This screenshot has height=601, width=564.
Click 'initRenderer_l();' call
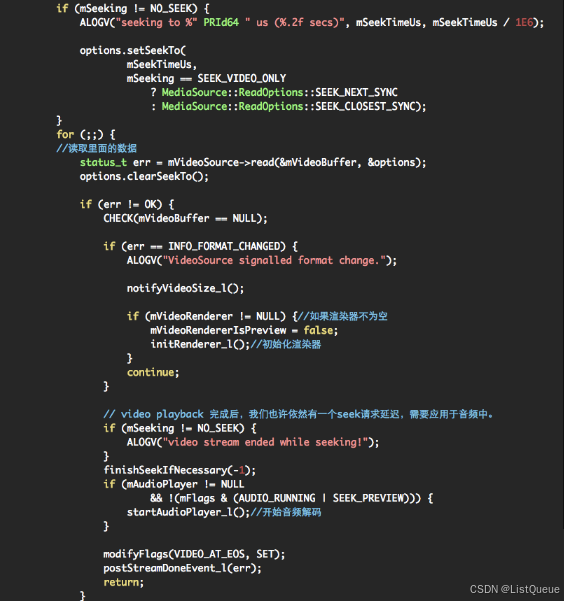point(200,344)
